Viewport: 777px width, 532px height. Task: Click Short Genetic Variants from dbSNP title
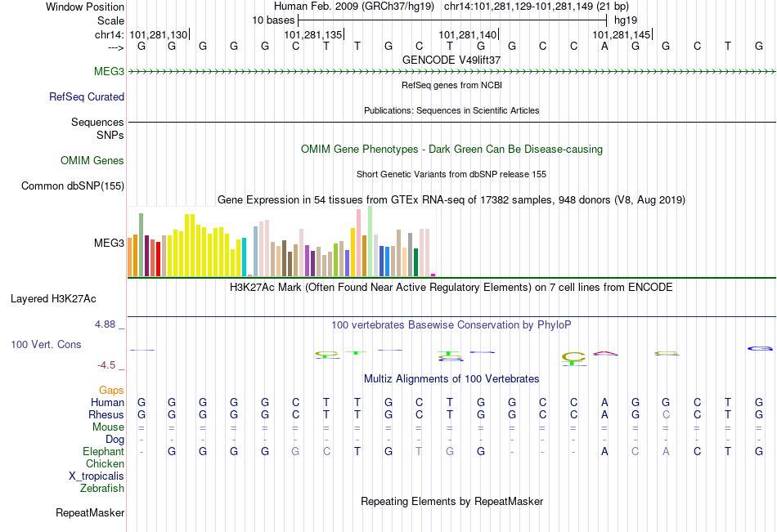(451, 174)
